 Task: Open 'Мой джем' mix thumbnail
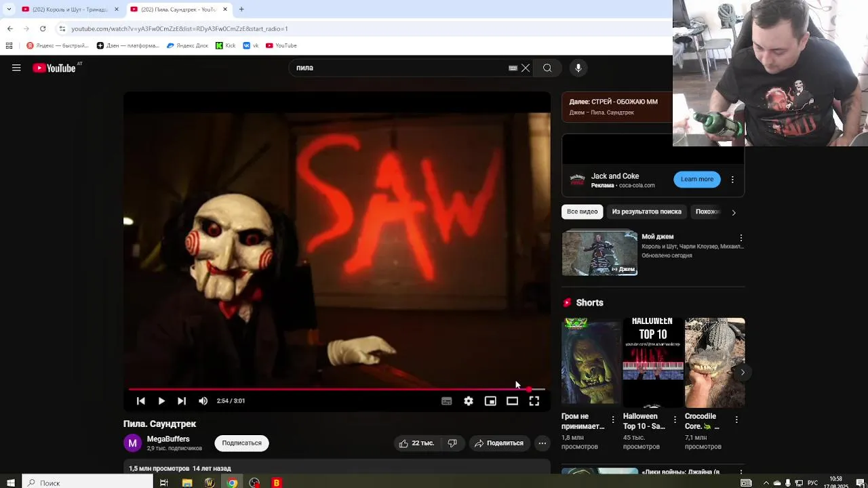(599, 253)
